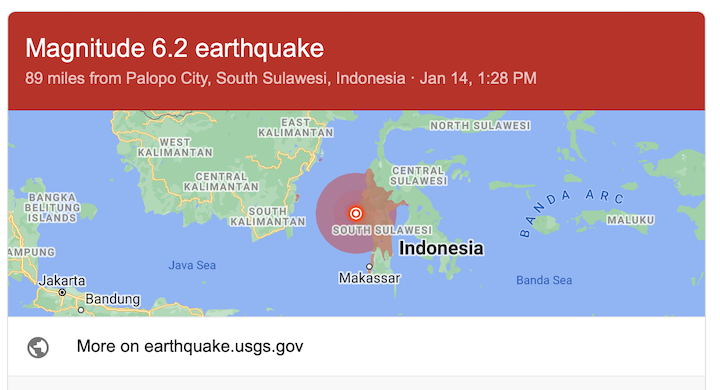Click the Jakarta capital city marker
The width and height of the screenshot is (720, 390).
pyautogui.click(x=62, y=293)
